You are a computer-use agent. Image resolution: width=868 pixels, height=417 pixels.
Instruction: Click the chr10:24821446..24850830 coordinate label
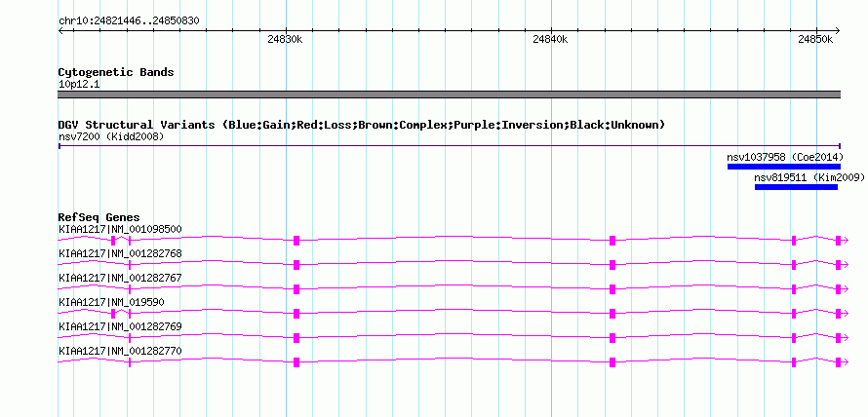(129, 21)
